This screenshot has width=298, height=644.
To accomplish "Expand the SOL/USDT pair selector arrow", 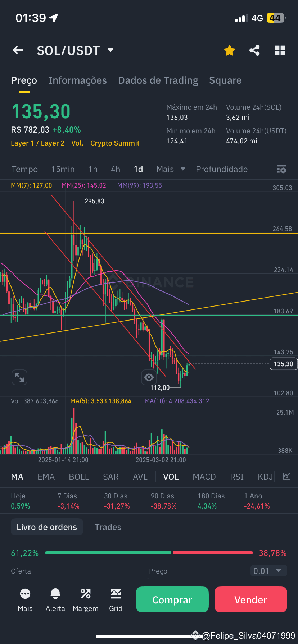I will 110,50.
